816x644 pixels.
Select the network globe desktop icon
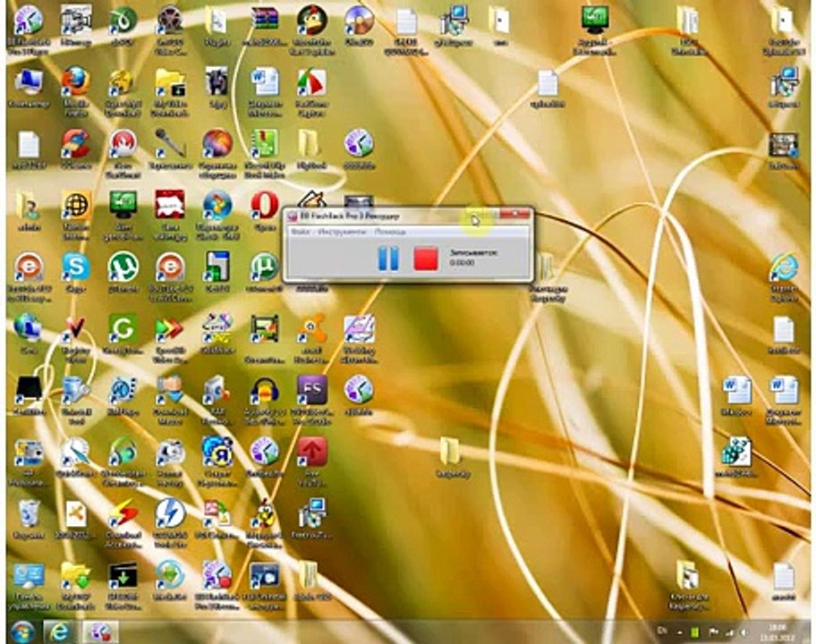[28, 334]
